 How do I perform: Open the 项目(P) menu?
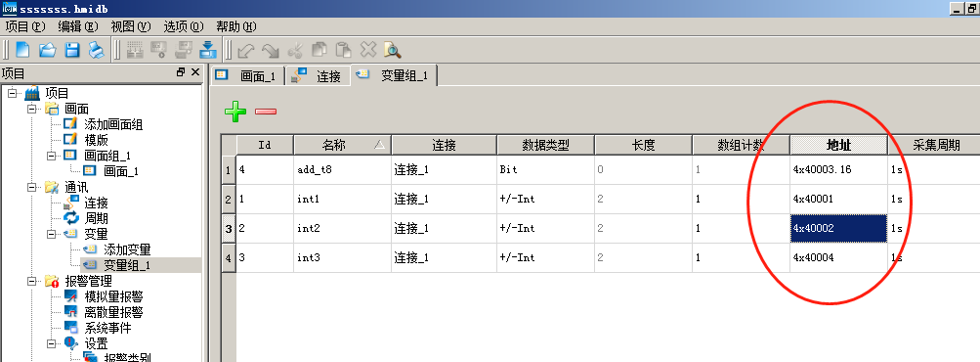tap(25, 26)
